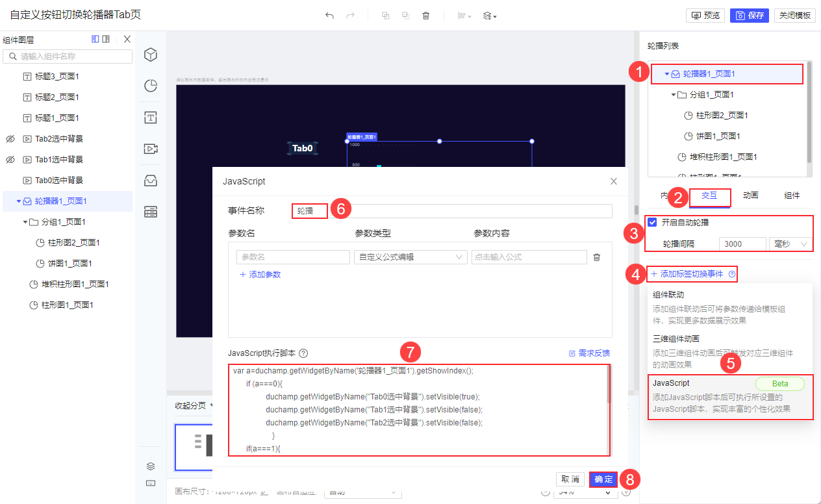821x504 pixels.
Task: Delete the parameter row with trash icon
Action: click(597, 257)
